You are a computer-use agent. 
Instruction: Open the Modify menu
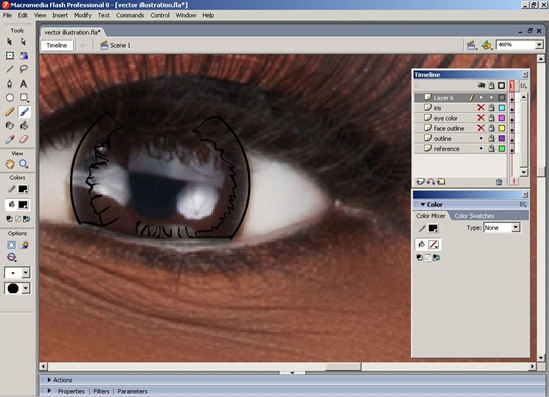(83, 15)
